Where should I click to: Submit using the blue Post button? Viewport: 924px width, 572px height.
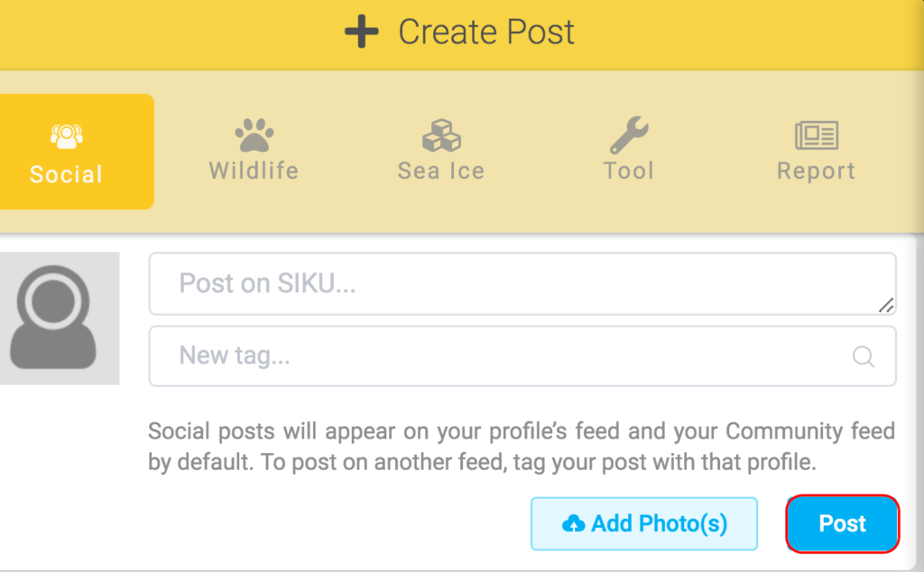[843, 524]
